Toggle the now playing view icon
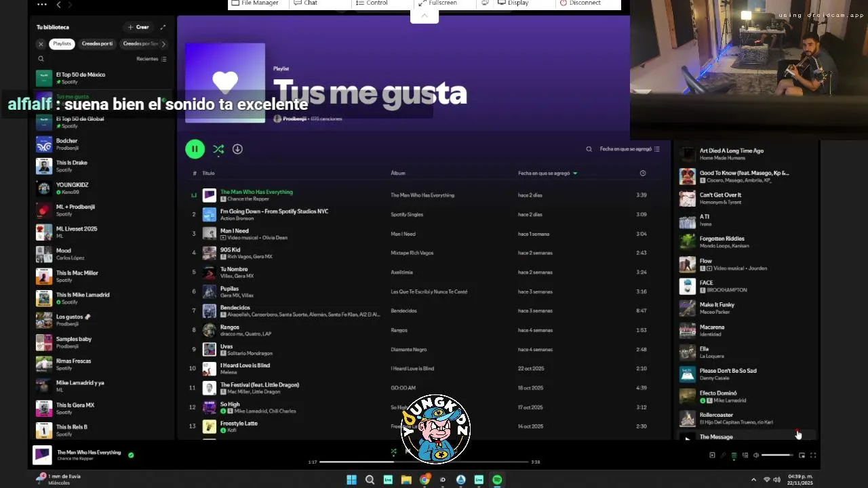Image resolution: width=868 pixels, height=488 pixels. pos(712,455)
